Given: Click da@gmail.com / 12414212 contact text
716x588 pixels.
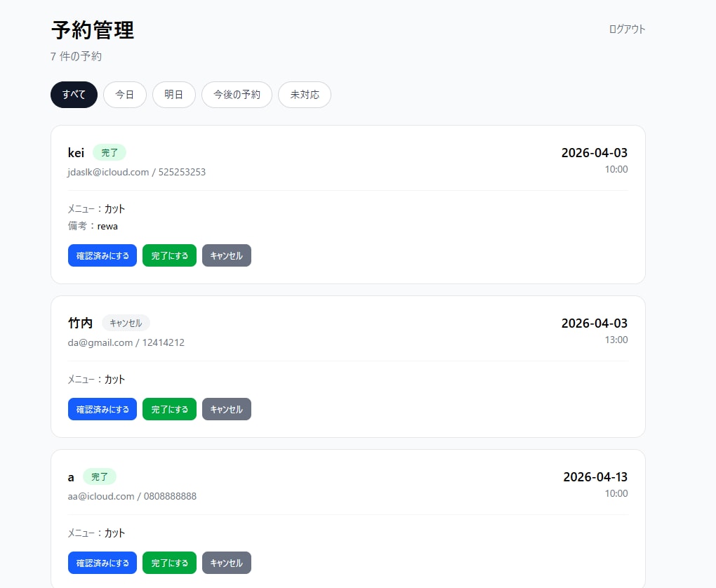Looking at the screenshot, I should (126, 342).
